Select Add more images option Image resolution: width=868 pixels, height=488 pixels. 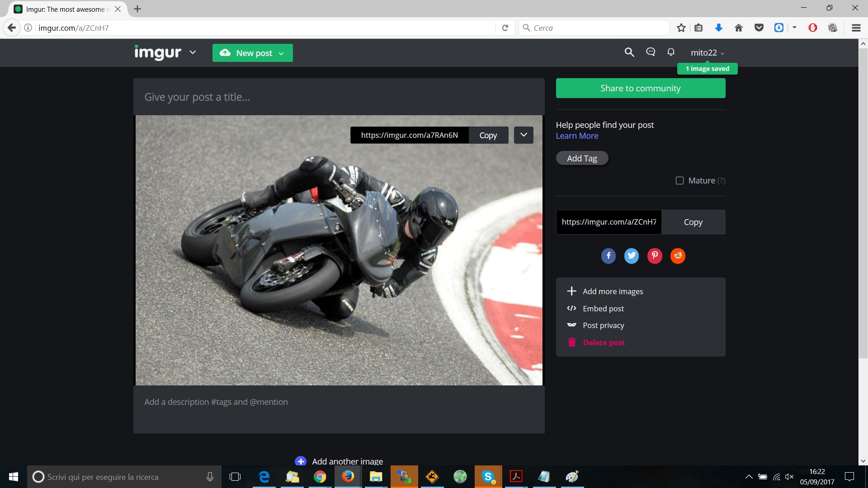605,291
